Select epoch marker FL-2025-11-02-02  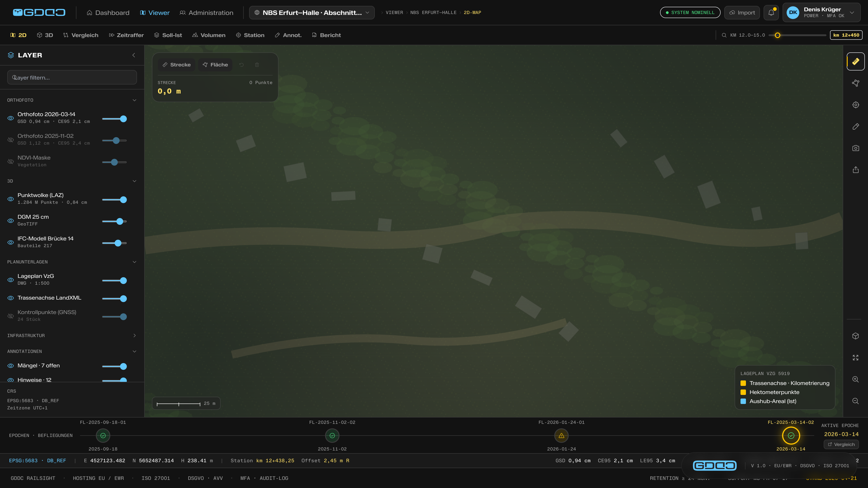point(332,435)
